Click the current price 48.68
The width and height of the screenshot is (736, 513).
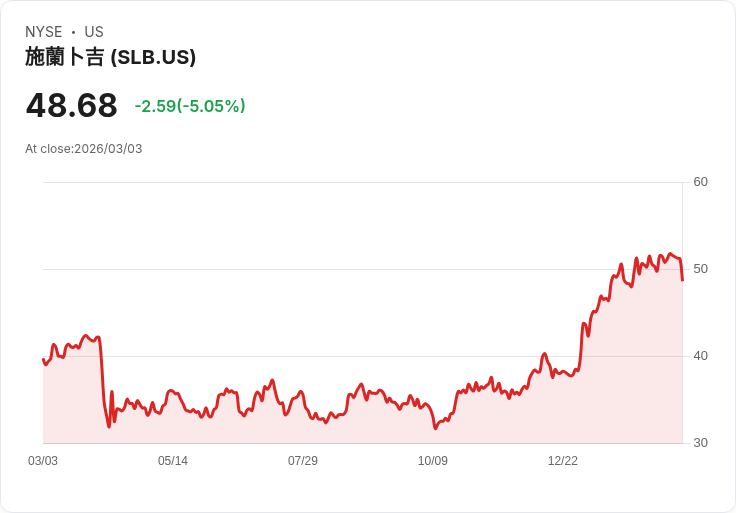(x=71, y=105)
